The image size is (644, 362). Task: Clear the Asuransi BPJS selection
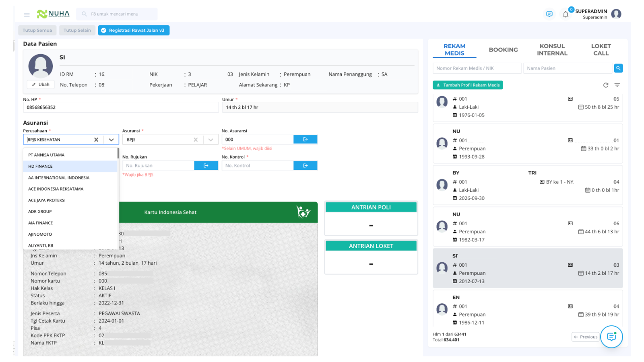point(196,140)
